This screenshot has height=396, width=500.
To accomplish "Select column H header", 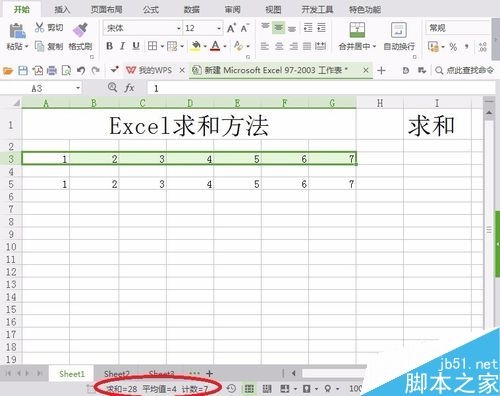I will click(380, 103).
